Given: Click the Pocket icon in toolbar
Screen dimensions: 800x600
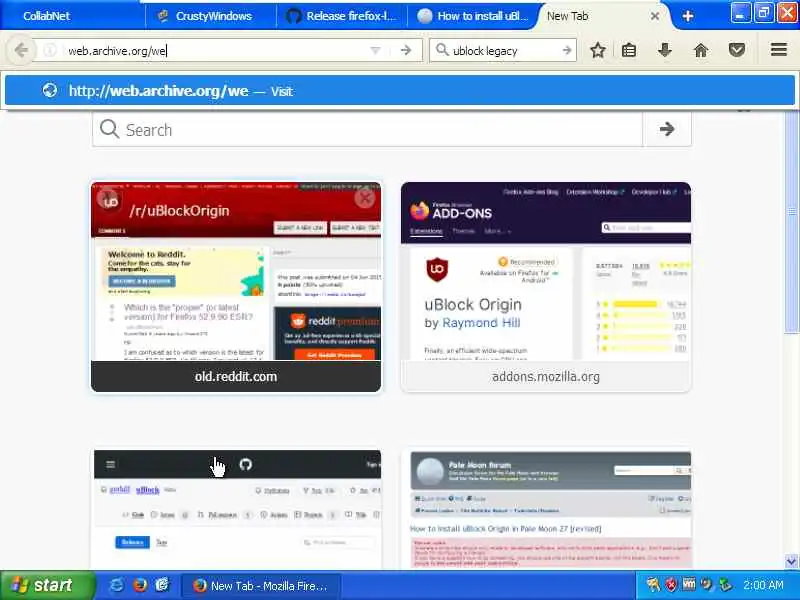Looking at the screenshot, I should pyautogui.click(x=736, y=50).
